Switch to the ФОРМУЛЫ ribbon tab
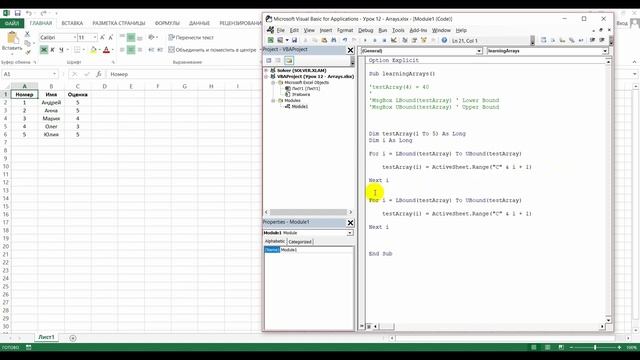This screenshot has width=640, height=360. 167,23
